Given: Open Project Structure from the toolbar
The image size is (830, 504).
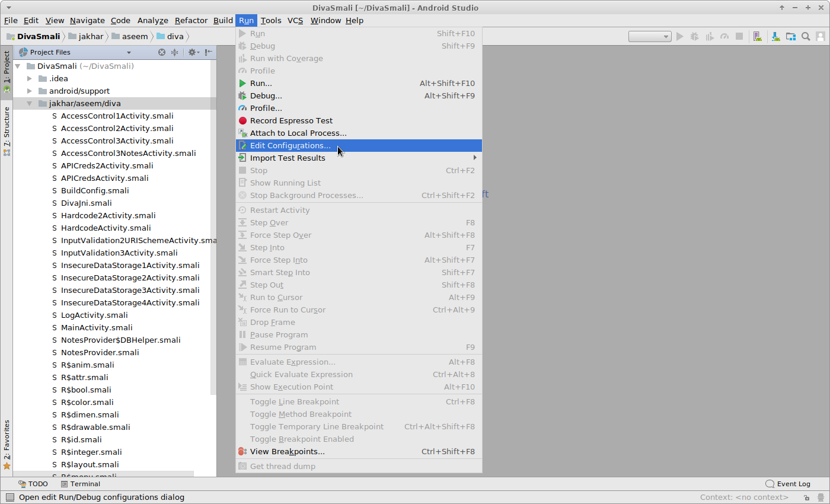Looking at the screenshot, I should click(791, 36).
